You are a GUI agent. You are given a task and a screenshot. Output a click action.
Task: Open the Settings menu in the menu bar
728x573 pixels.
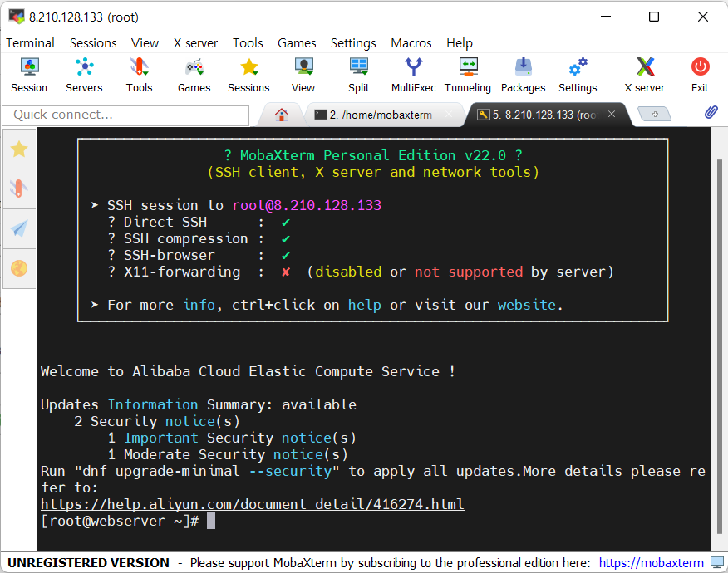[353, 43]
